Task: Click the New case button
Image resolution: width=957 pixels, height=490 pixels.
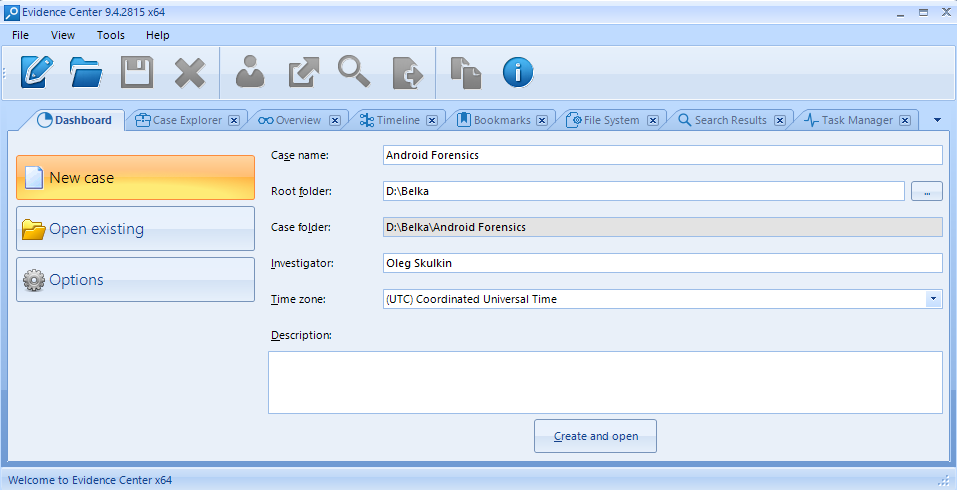Action: click(x=135, y=178)
